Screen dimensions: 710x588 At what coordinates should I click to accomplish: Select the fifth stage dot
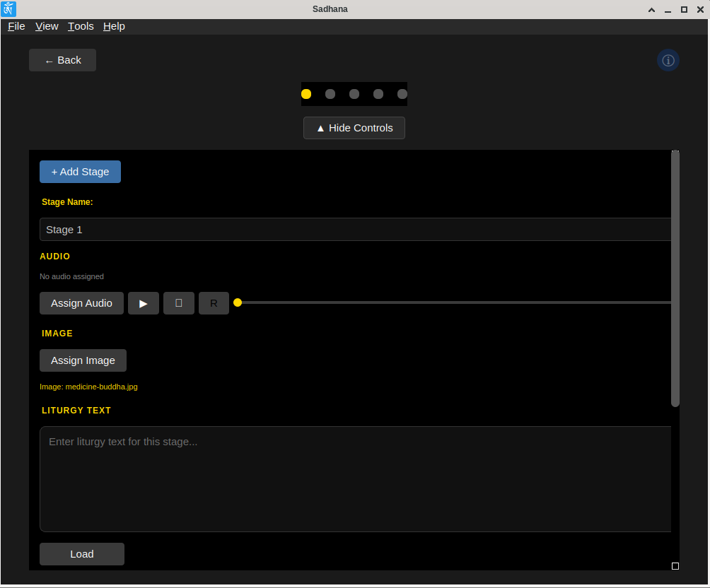click(x=402, y=94)
